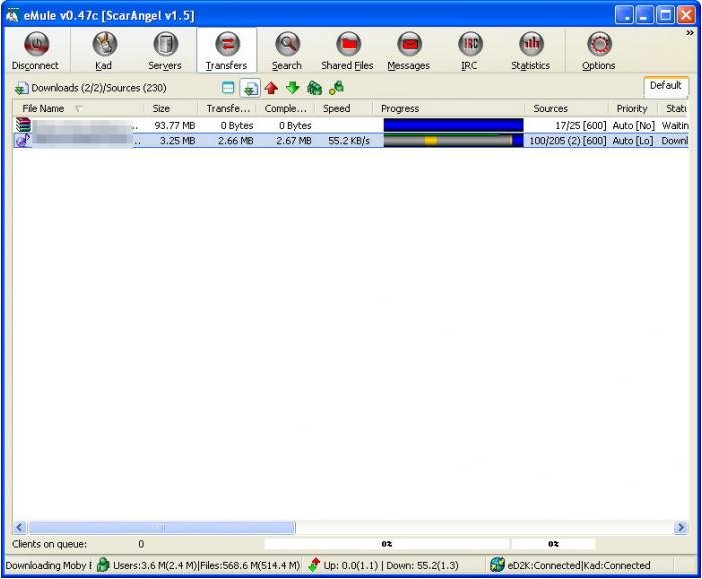Sort by the Status column header
This screenshot has height=579, width=702.
click(x=673, y=108)
